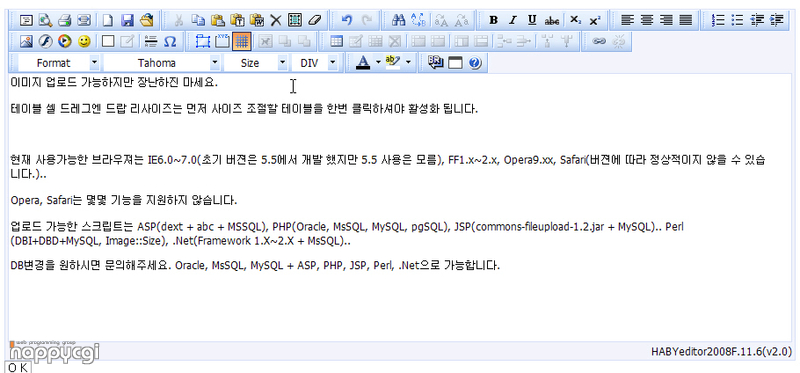Toggle bold formatting
Screen dimensions: 800x373
pyautogui.click(x=493, y=20)
